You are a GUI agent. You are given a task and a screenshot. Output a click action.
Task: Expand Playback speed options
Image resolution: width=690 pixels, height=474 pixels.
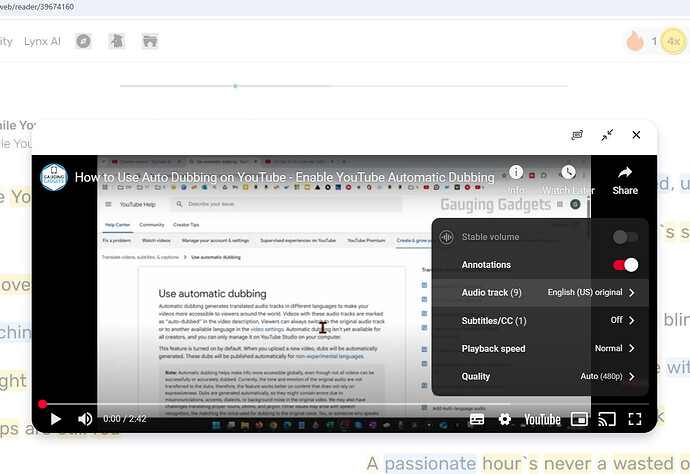point(540,349)
